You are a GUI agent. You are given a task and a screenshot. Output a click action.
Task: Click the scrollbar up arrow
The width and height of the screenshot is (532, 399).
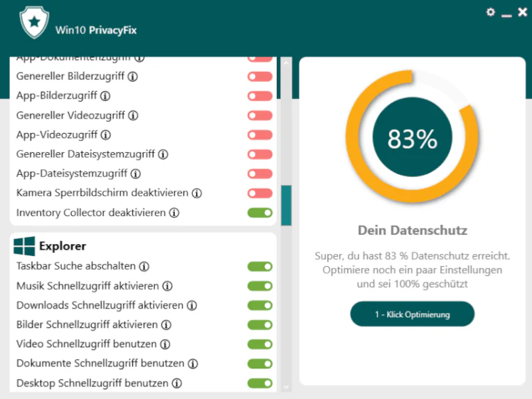click(286, 63)
